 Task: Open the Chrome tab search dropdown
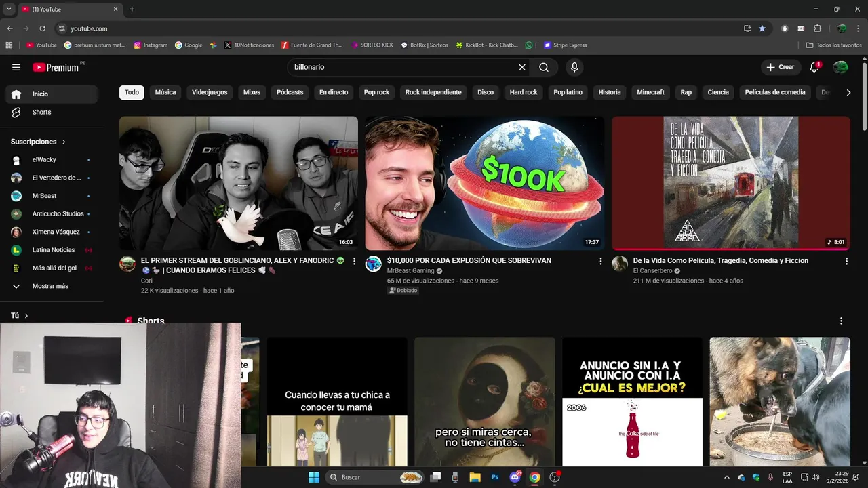click(x=9, y=9)
